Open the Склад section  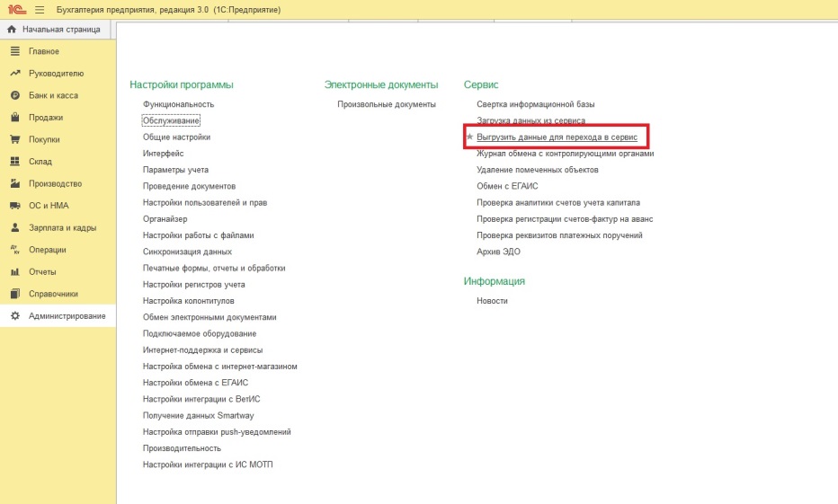coord(40,161)
